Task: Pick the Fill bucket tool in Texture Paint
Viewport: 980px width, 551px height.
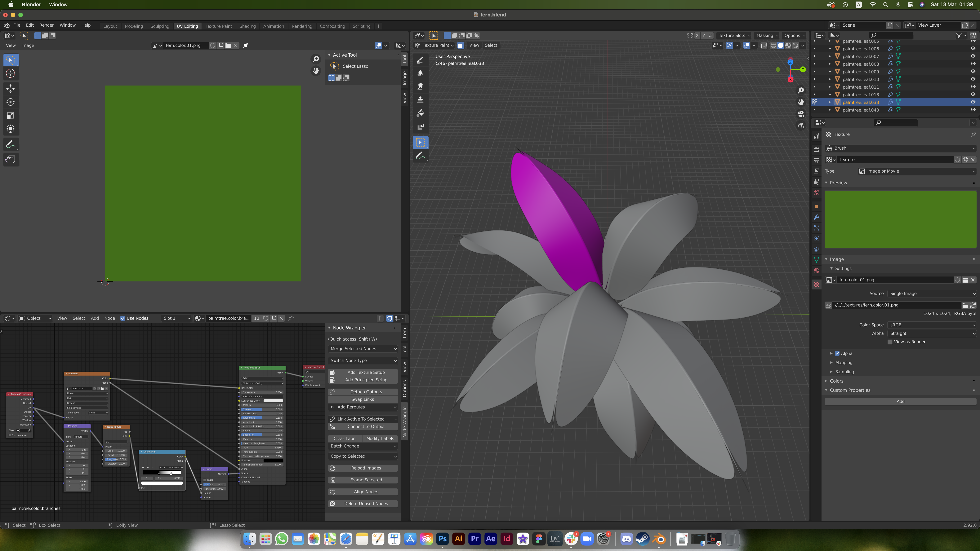Action: 420,113
